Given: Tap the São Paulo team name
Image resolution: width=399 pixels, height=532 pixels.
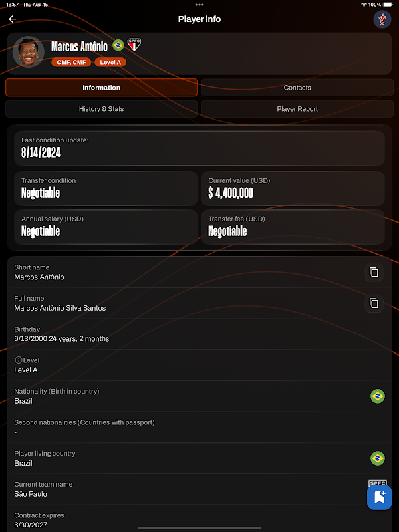Looking at the screenshot, I should (x=31, y=494).
